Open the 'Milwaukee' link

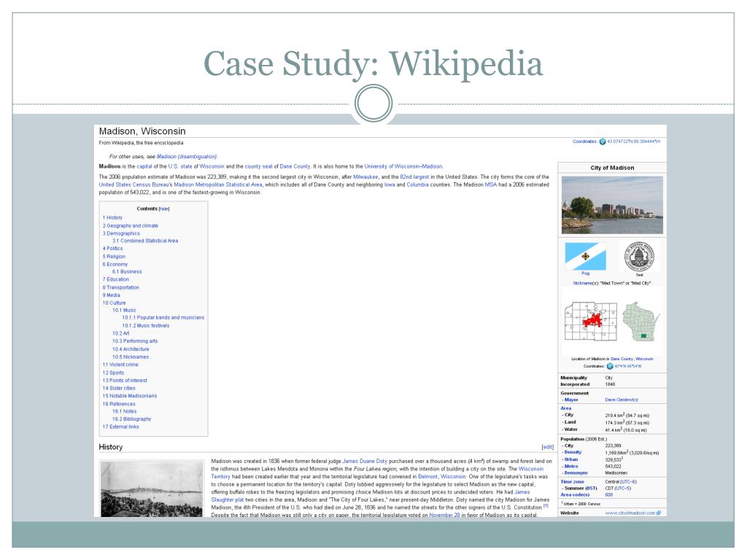click(365, 176)
